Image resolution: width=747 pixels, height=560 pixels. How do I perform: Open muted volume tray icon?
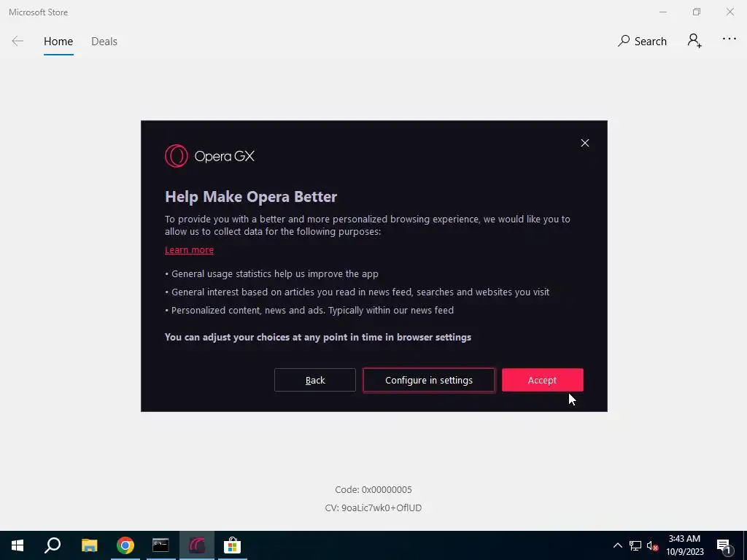coord(652,545)
